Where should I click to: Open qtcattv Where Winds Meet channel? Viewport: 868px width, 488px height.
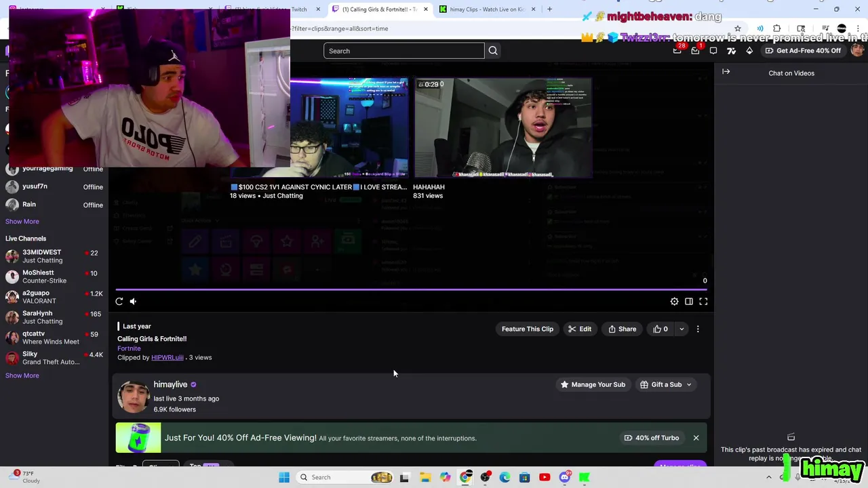(x=54, y=338)
